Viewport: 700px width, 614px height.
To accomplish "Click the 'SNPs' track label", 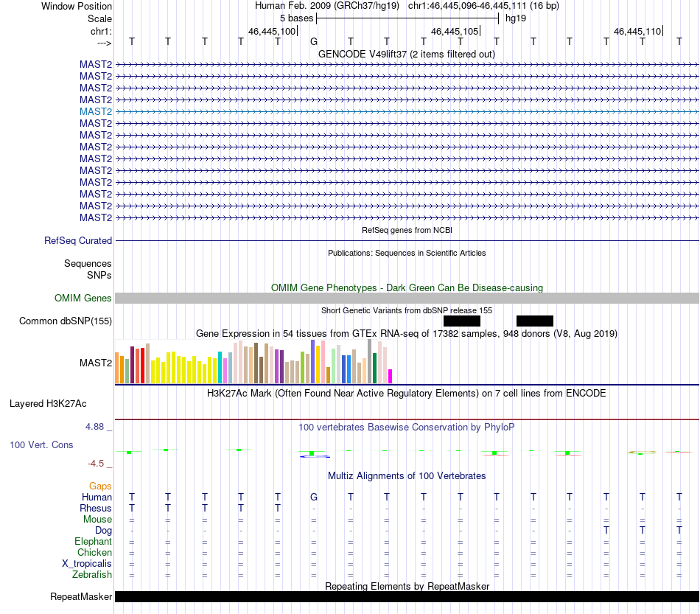I will click(99, 275).
